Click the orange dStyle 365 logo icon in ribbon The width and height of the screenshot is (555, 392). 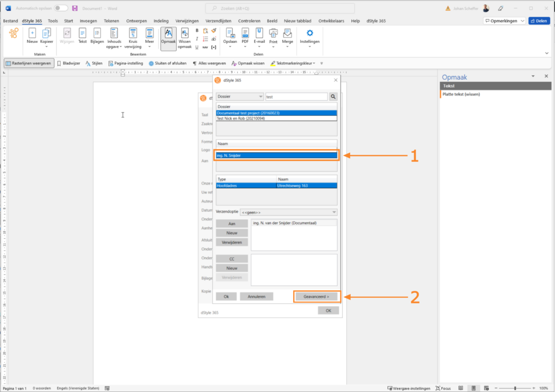pyautogui.click(x=14, y=34)
